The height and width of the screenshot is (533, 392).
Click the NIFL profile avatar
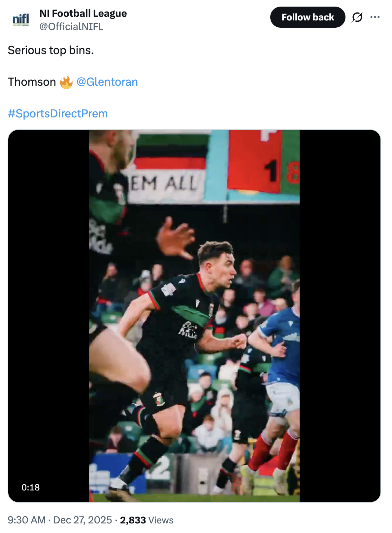(21, 20)
